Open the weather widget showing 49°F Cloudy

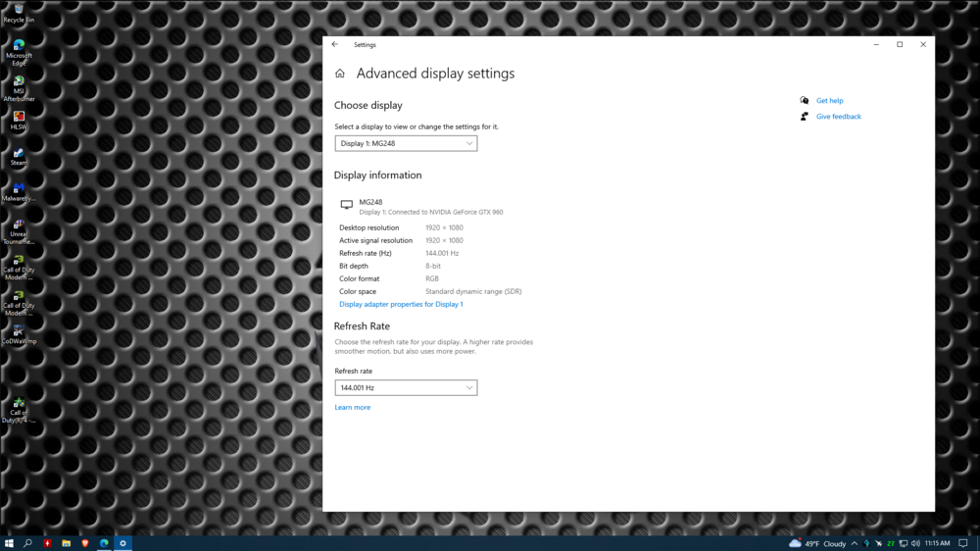point(817,543)
